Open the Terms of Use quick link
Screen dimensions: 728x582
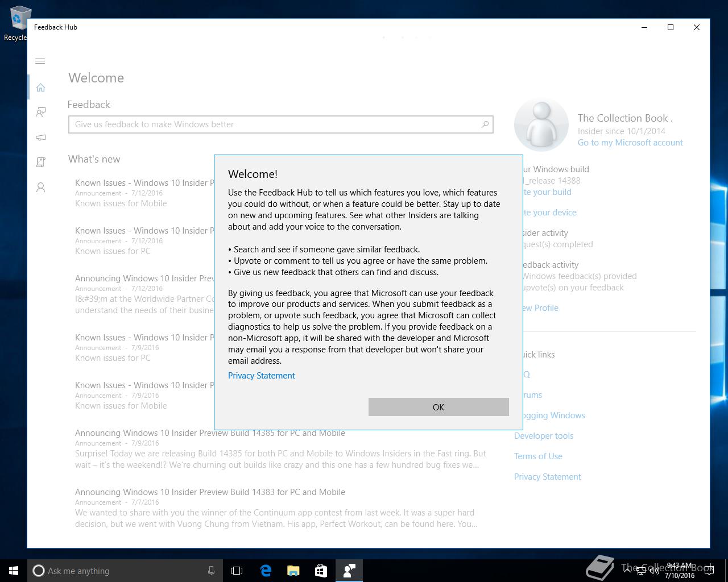coord(538,456)
